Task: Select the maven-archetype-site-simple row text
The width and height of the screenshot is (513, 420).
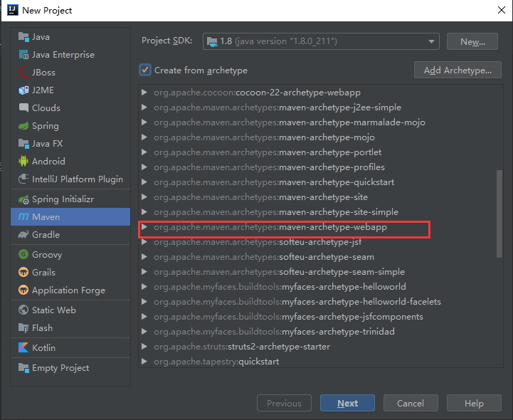Action: point(276,212)
